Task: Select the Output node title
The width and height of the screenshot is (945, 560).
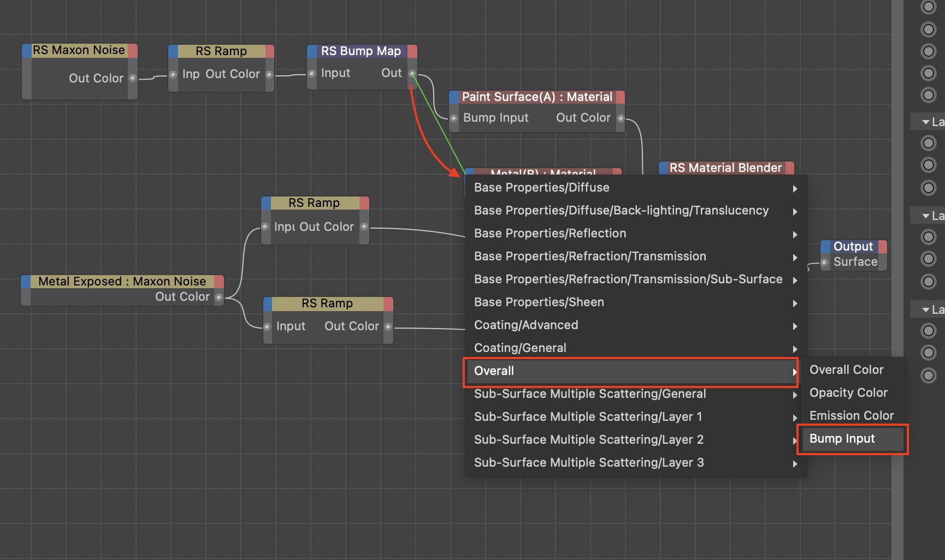Action: [x=853, y=247]
